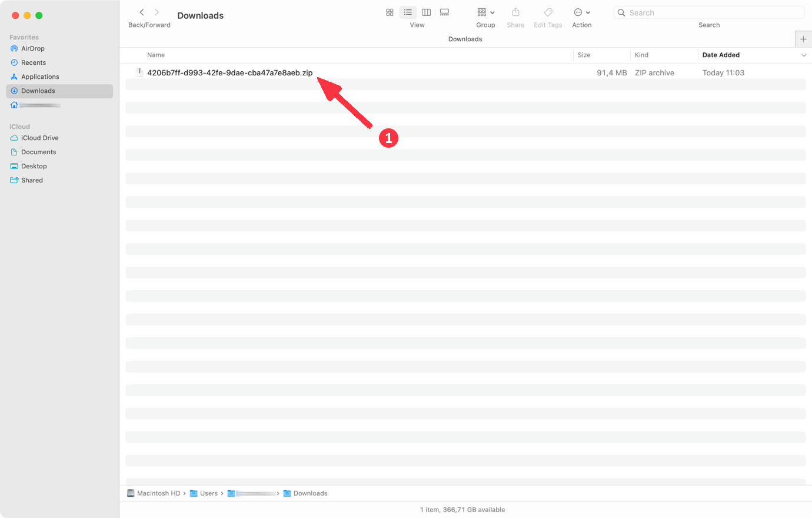Open the Group options dropdown
This screenshot has width=812, height=518.
point(493,12)
